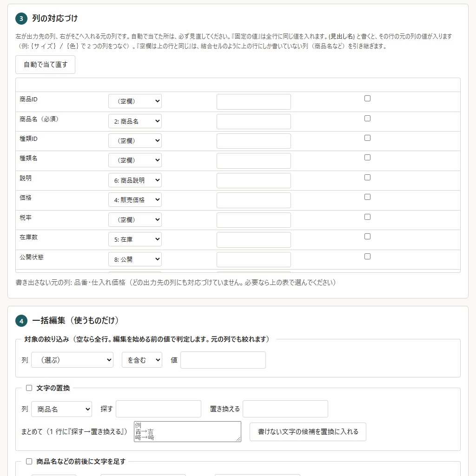Click the 一括編集（使うものだけ）heading
This screenshot has height=476, width=476.
(75, 320)
